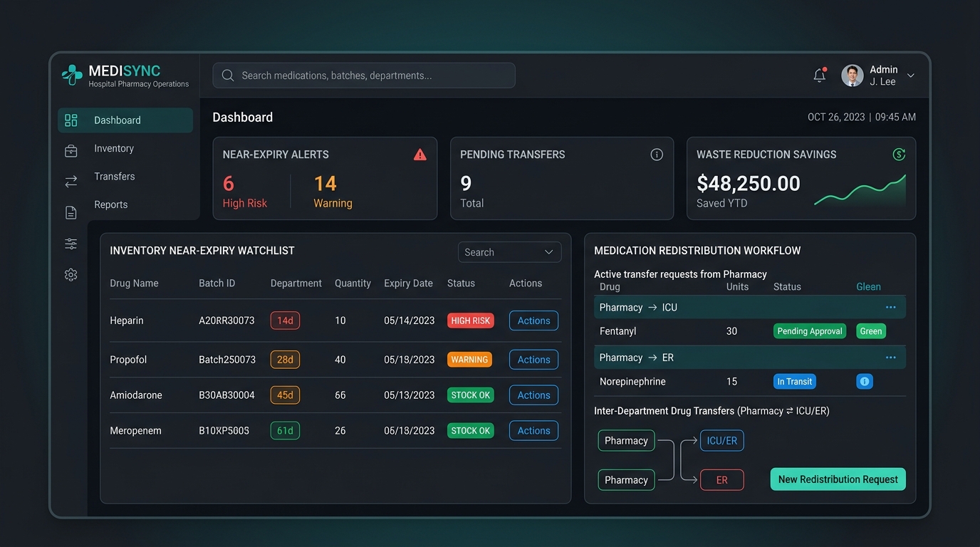The image size is (980, 547).
Task: Click the Pending Transfers info icon
Action: coord(657,155)
